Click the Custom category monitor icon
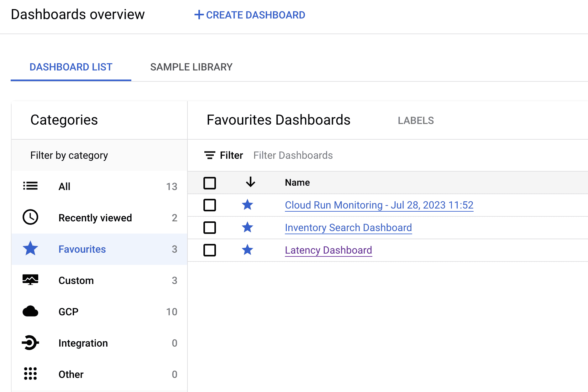Screen dimensions: 588x392 30,280
